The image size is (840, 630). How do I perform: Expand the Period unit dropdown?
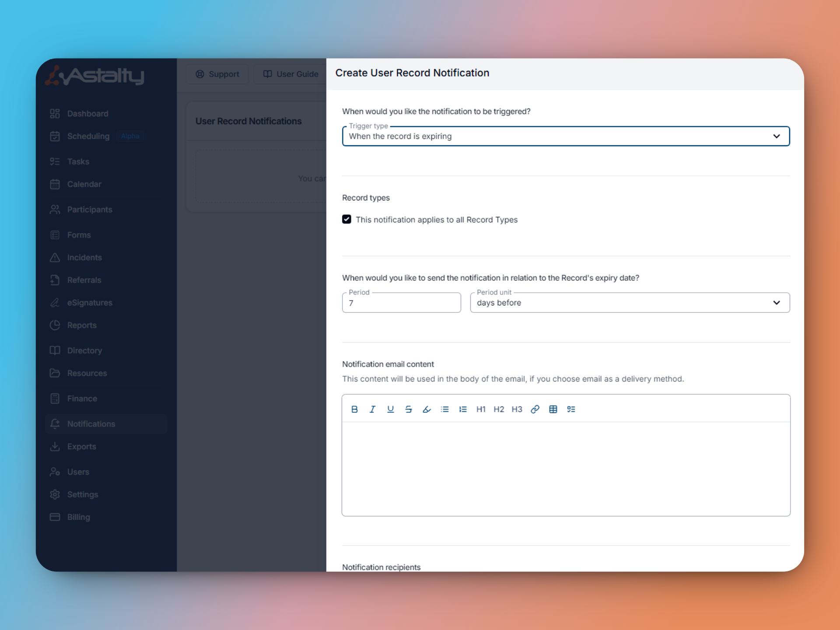coord(629,303)
